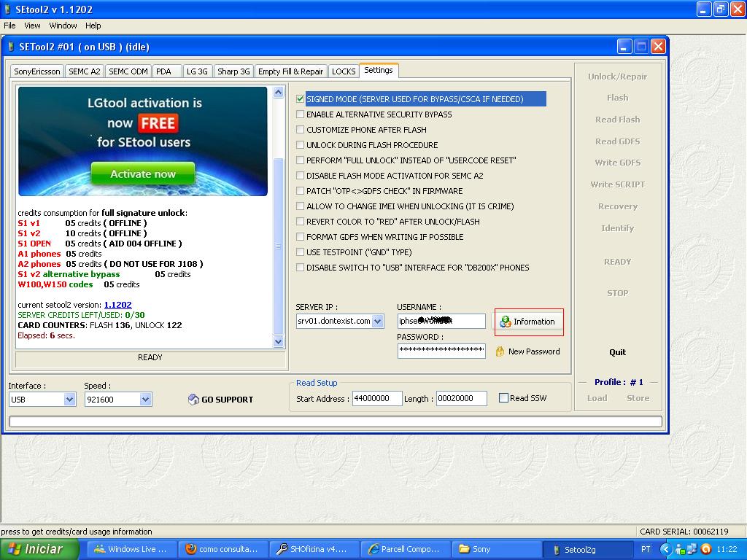Open the View menu
This screenshot has height=560, width=747.
pos(32,26)
